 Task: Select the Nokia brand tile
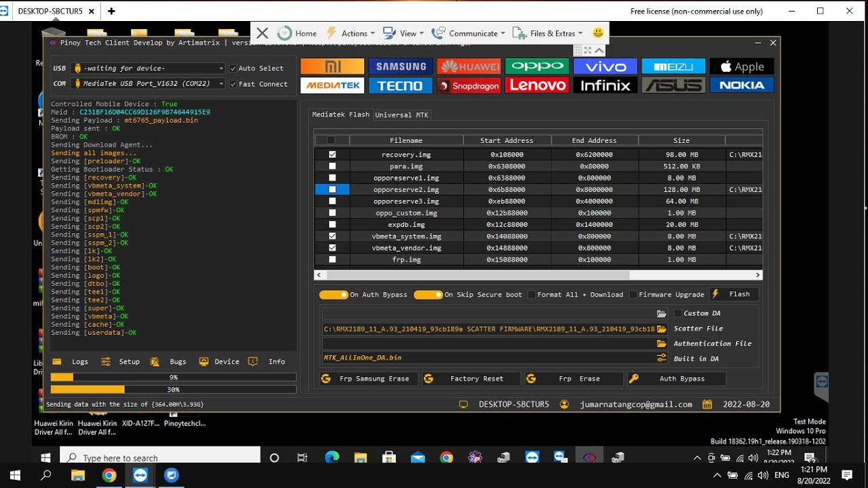coord(742,85)
